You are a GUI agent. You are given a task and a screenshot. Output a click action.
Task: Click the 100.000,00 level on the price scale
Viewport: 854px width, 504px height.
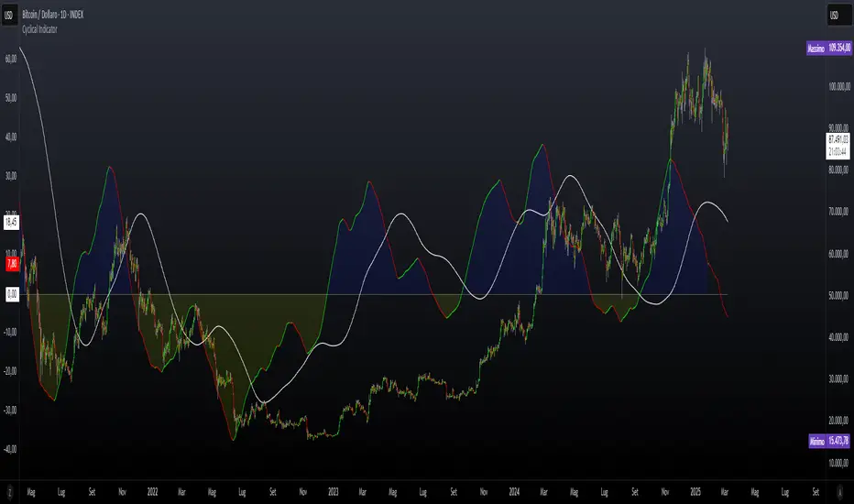(x=838, y=87)
